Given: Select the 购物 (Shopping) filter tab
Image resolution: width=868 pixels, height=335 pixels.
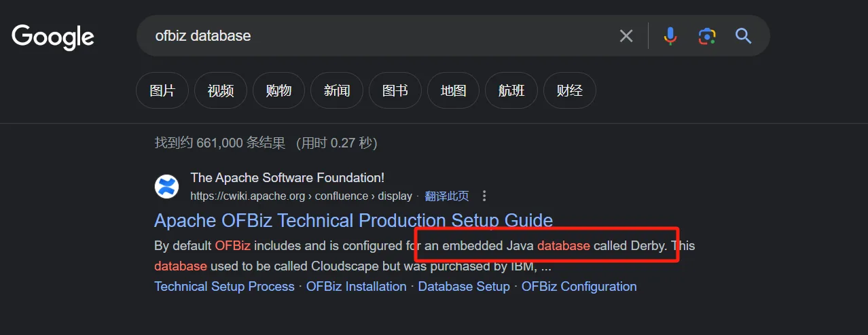Looking at the screenshot, I should 278,90.
